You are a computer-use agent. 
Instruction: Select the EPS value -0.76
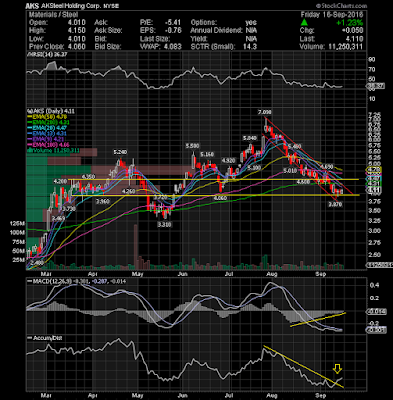coord(173,31)
